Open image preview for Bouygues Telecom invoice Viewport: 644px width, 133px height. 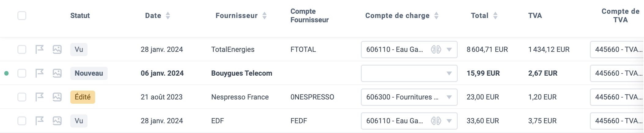(57, 73)
